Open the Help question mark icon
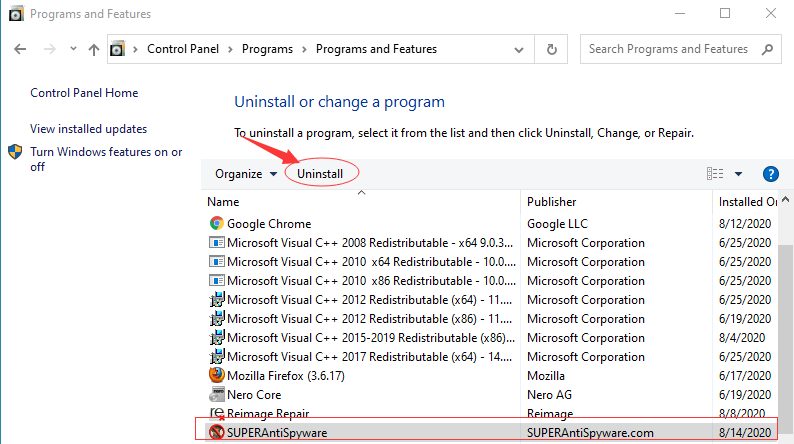 tap(771, 174)
